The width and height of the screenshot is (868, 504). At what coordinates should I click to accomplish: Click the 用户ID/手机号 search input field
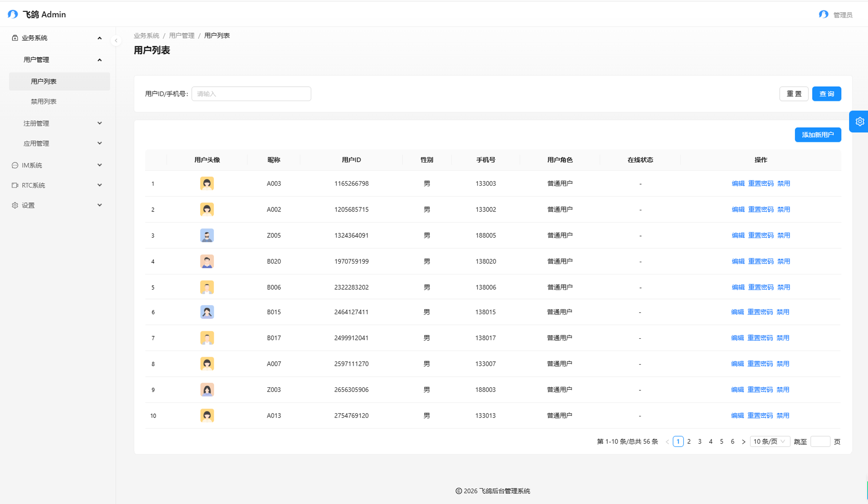click(x=251, y=94)
